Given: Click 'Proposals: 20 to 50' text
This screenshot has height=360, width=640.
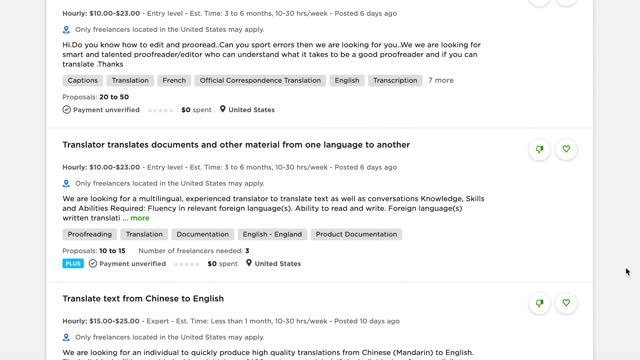Looking at the screenshot, I should (x=96, y=97).
